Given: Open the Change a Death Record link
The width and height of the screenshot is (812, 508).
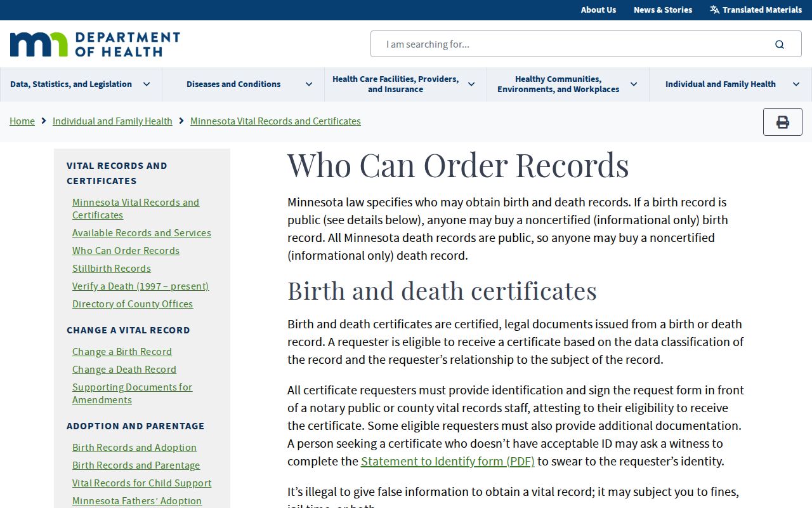Looking at the screenshot, I should (124, 370).
